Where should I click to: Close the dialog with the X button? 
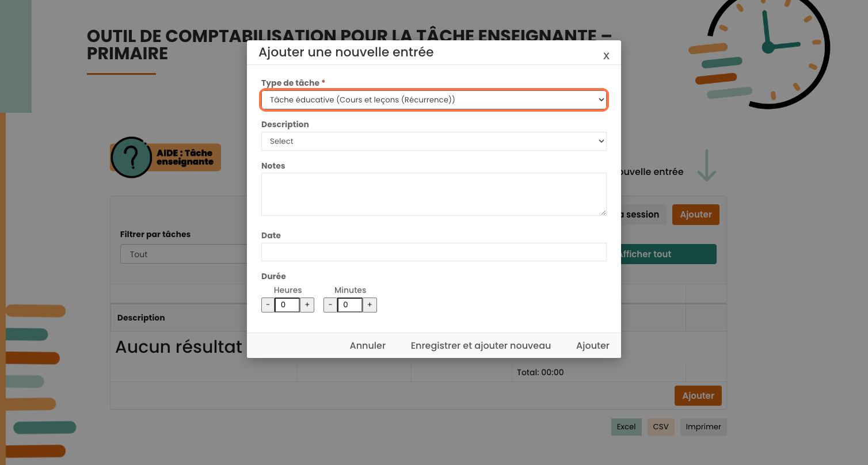(x=606, y=56)
